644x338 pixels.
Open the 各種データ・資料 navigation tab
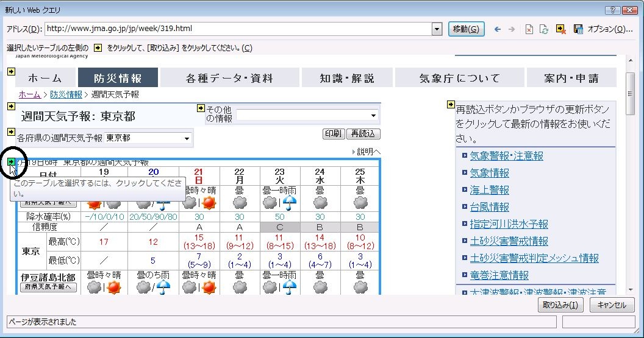pyautogui.click(x=229, y=78)
